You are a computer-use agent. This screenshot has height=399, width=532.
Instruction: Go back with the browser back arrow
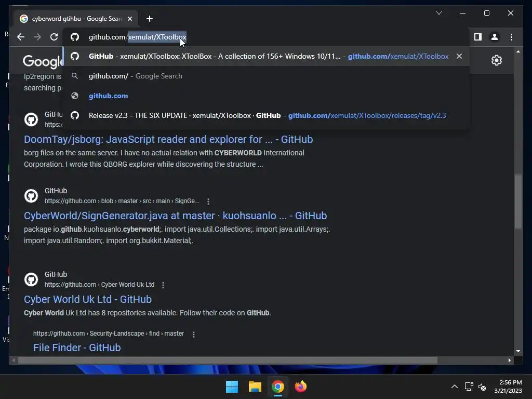click(x=21, y=37)
